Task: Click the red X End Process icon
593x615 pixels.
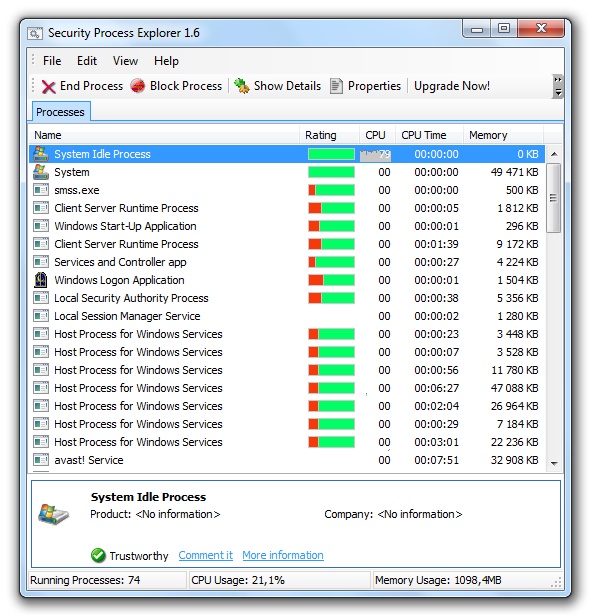Action: 48,86
